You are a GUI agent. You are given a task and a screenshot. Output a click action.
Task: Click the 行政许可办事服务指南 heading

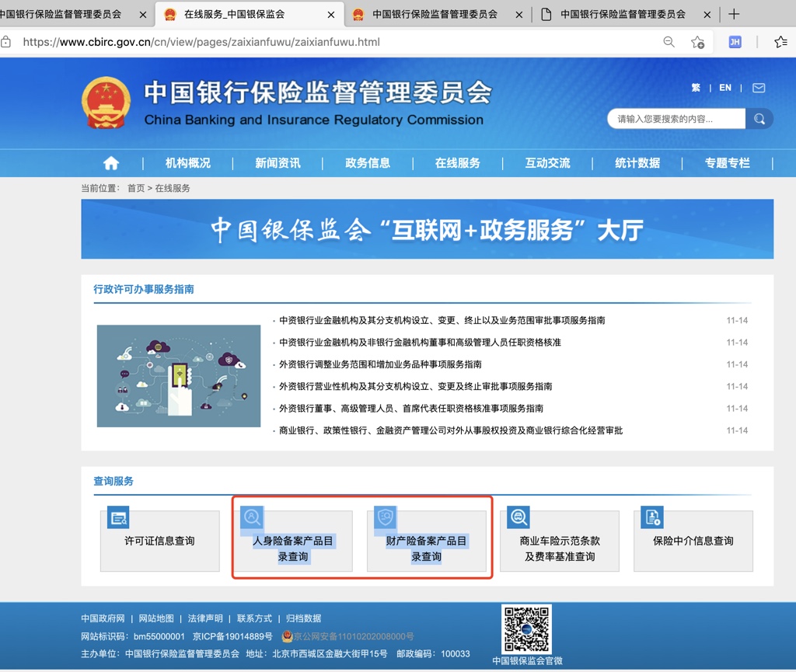point(144,289)
